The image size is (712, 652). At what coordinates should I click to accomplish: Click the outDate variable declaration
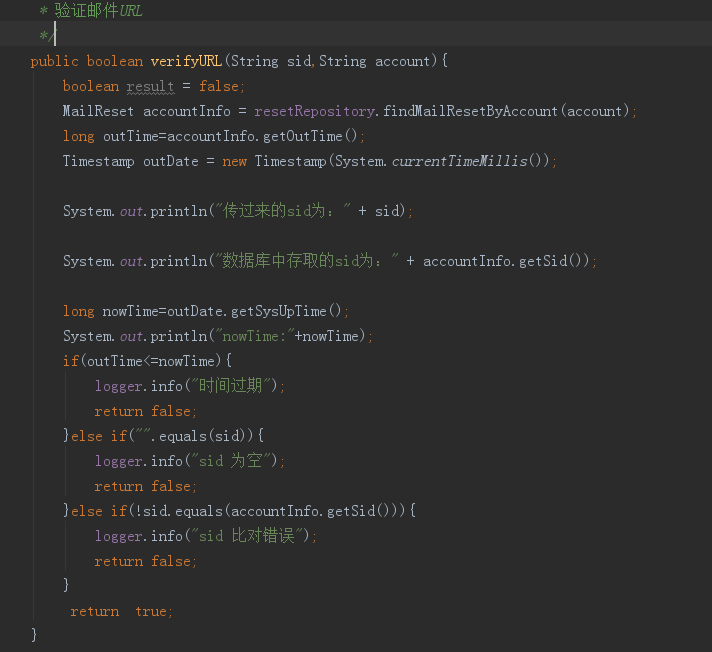pyautogui.click(x=171, y=161)
